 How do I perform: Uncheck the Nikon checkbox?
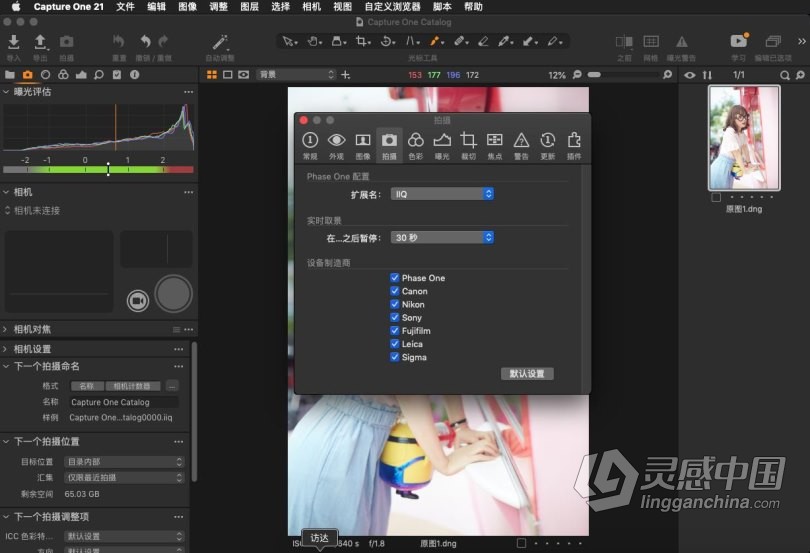[395, 304]
